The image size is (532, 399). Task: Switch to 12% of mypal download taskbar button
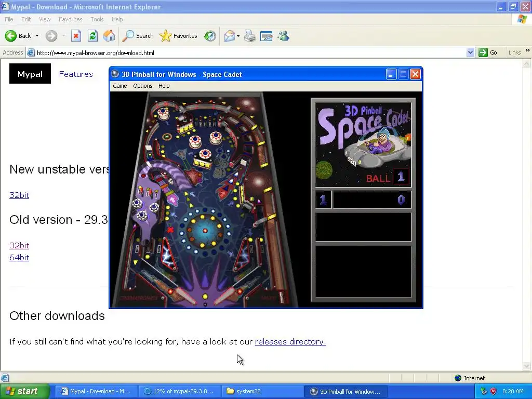[x=179, y=391]
